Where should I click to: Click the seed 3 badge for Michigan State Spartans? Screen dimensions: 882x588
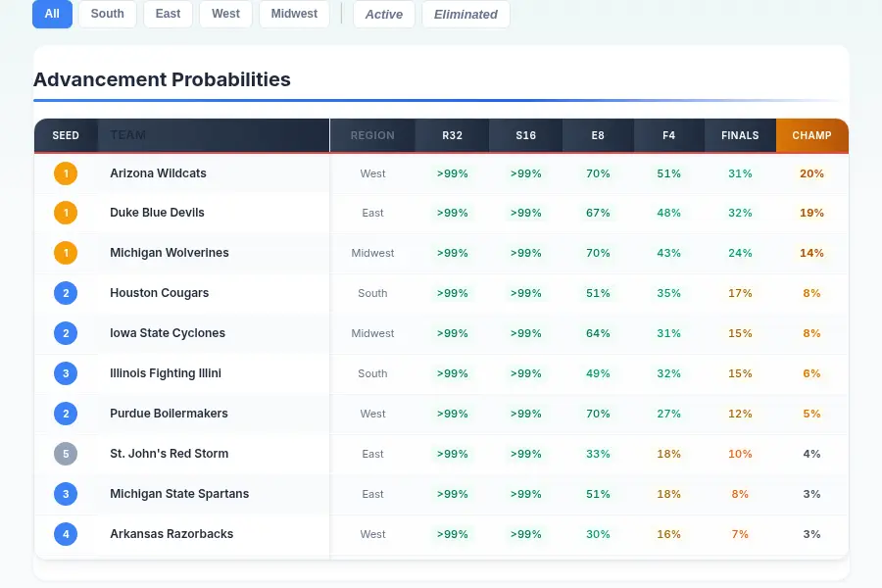coord(66,494)
